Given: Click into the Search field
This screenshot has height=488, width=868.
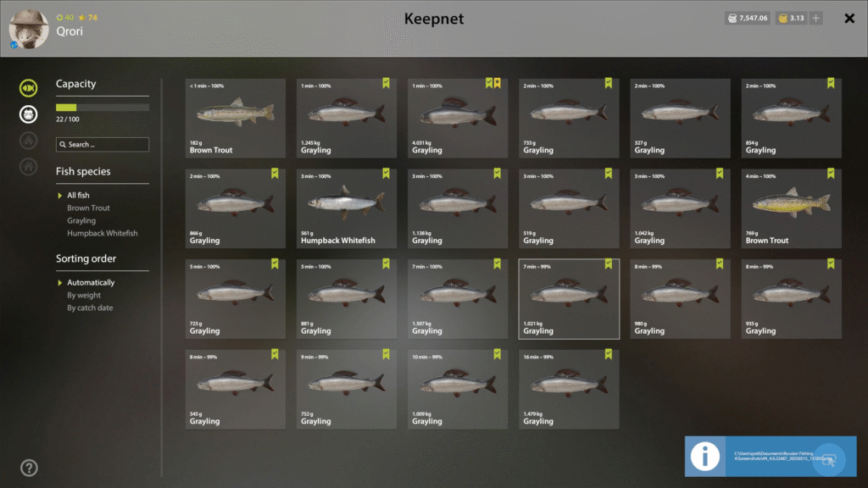Looking at the screenshot, I should click(x=103, y=144).
